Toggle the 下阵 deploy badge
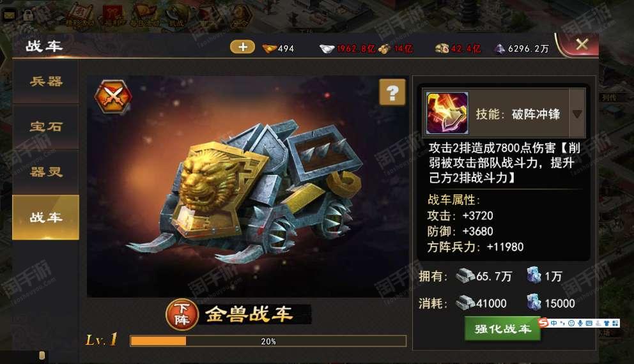The width and height of the screenshot is (634, 364). pos(182,314)
